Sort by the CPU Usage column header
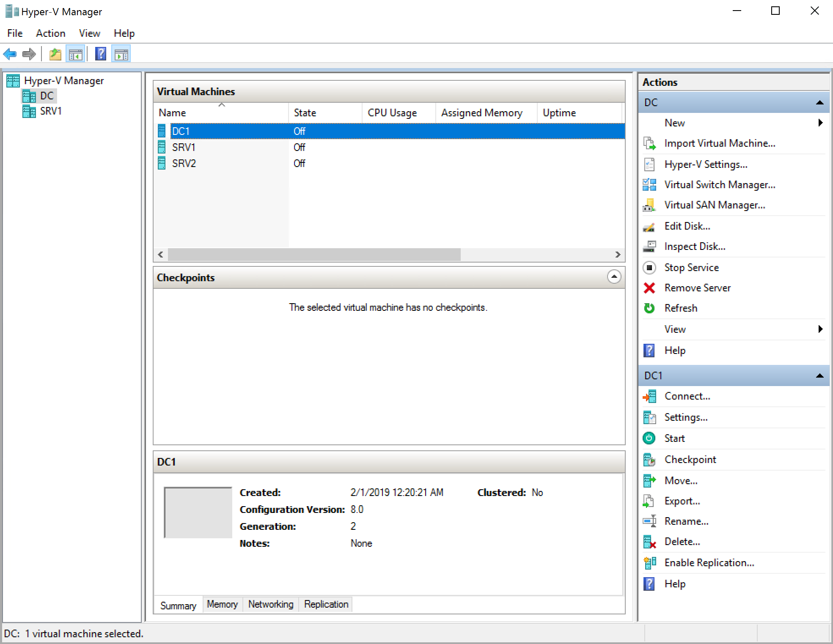Image resolution: width=833 pixels, height=644 pixels. [x=399, y=113]
